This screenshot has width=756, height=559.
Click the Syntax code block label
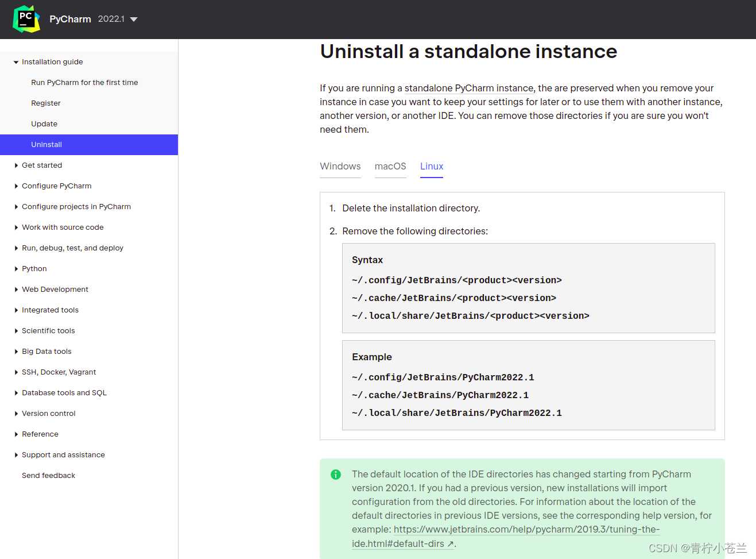tap(367, 260)
